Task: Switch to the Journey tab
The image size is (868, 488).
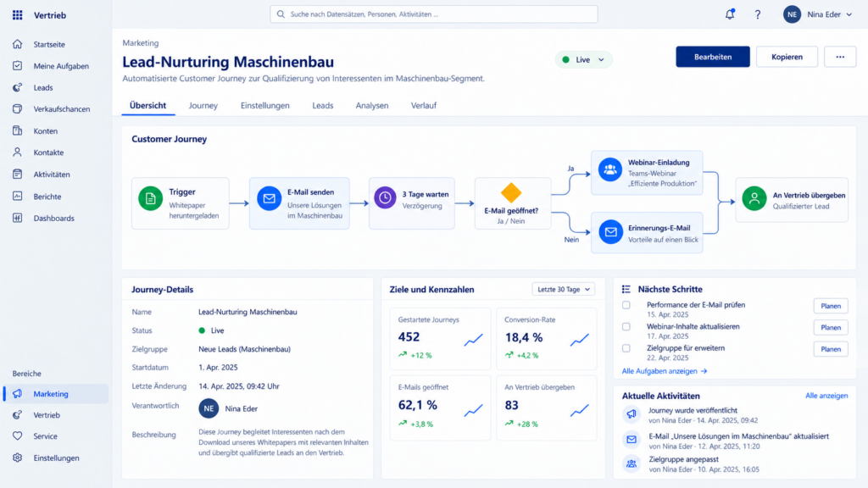Action: 203,105
